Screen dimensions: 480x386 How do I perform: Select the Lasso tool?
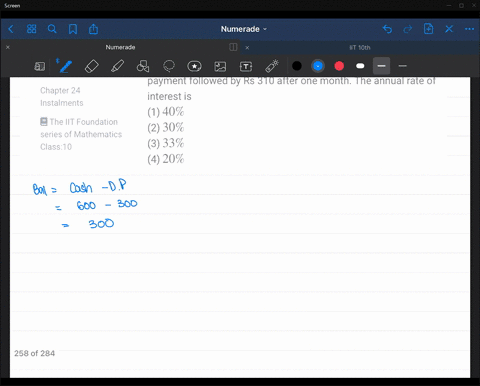pyautogui.click(x=169, y=66)
